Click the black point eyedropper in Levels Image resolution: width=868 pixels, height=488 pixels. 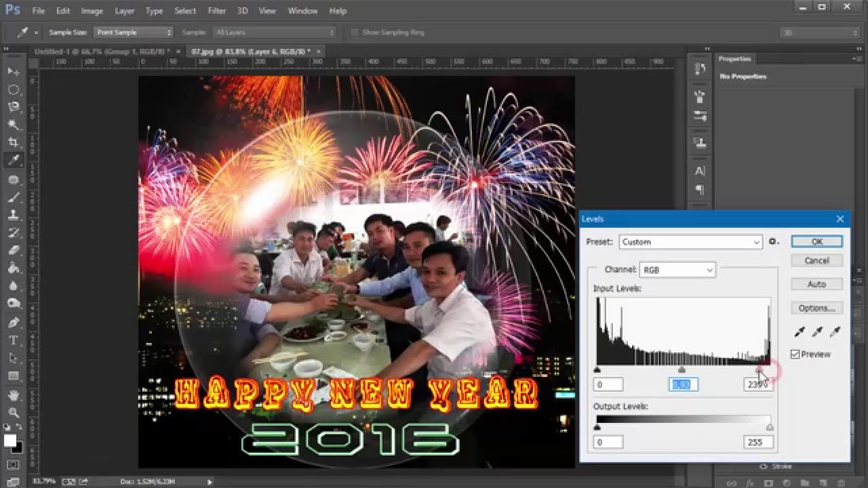pyautogui.click(x=800, y=332)
